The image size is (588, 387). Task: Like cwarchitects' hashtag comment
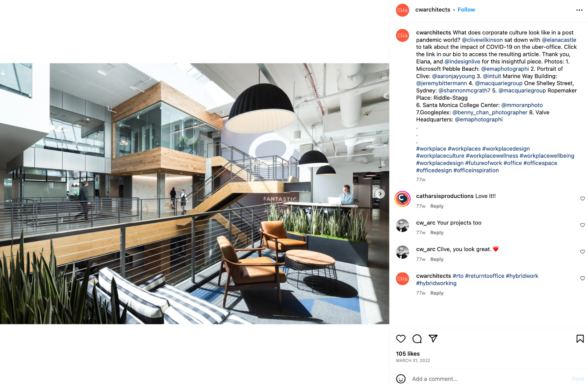[582, 278]
